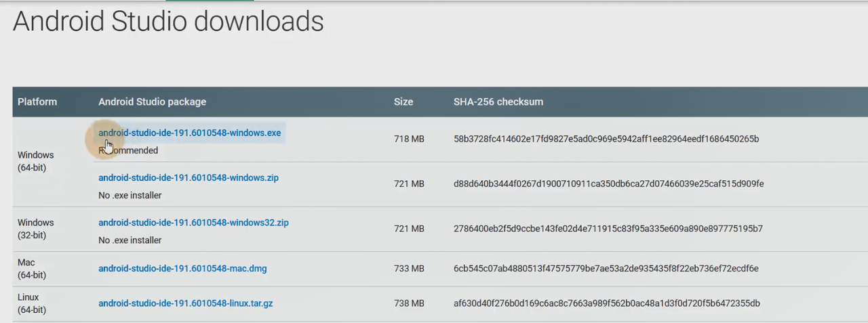The width and height of the screenshot is (868, 323).
Task: Click the Android Studio downloads heading
Action: click(168, 22)
